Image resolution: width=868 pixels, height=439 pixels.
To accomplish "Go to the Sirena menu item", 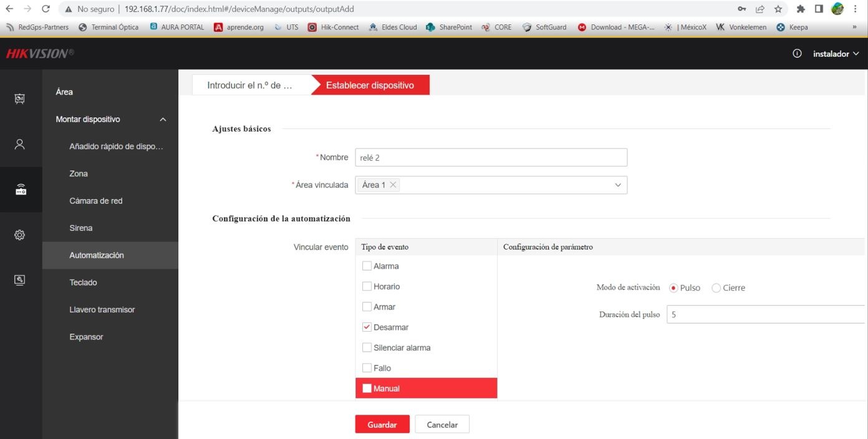I will click(81, 228).
